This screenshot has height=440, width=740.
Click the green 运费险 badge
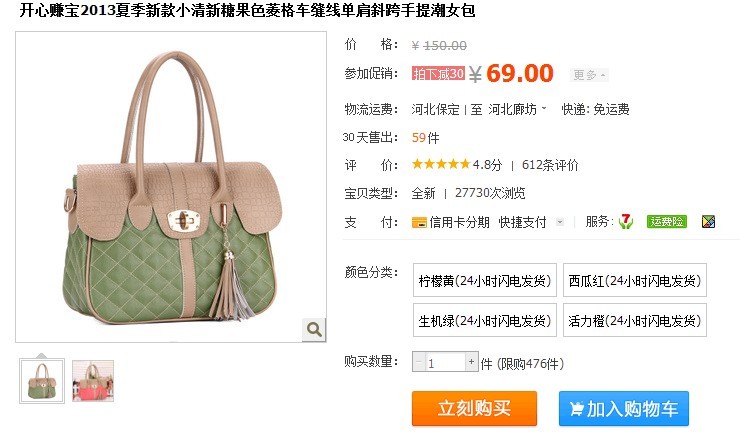[x=666, y=221]
